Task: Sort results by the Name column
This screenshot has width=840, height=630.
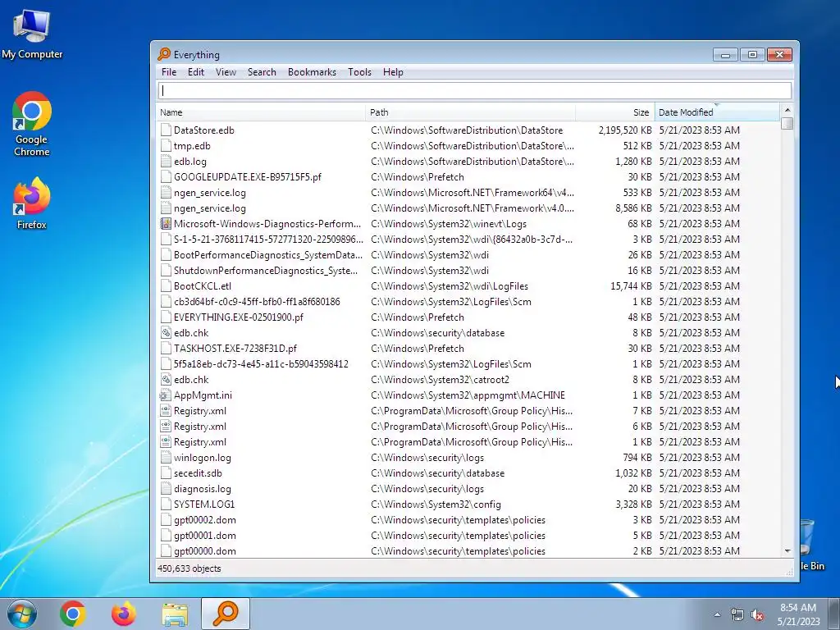Action: pos(262,112)
